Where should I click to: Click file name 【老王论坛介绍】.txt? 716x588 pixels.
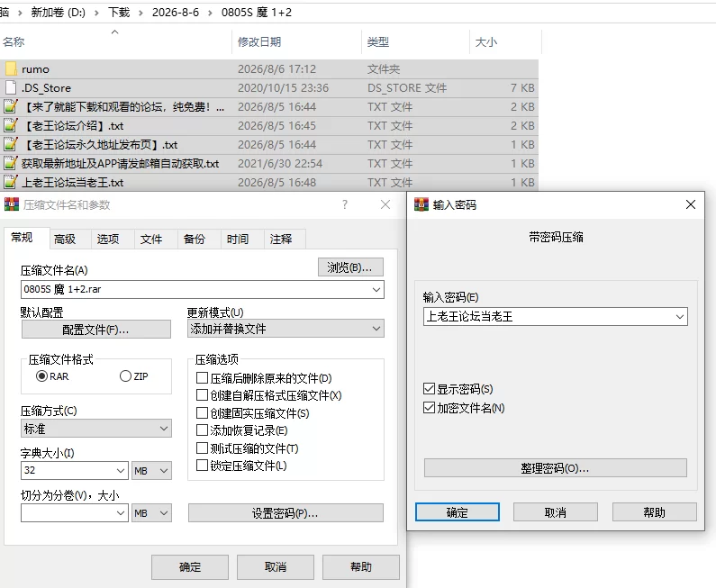coord(72,125)
